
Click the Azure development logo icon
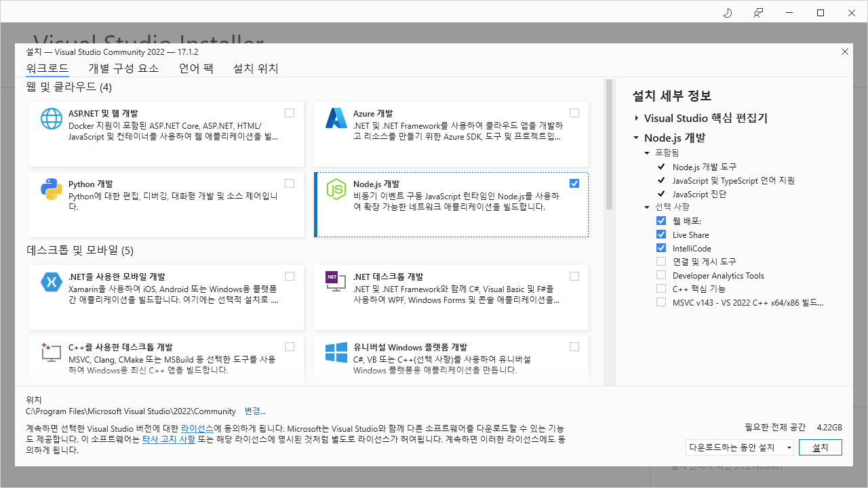pyautogui.click(x=336, y=119)
